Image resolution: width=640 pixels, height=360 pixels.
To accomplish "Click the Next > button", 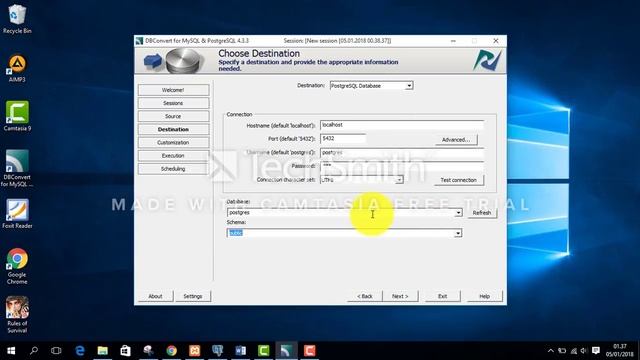I will coord(400,296).
